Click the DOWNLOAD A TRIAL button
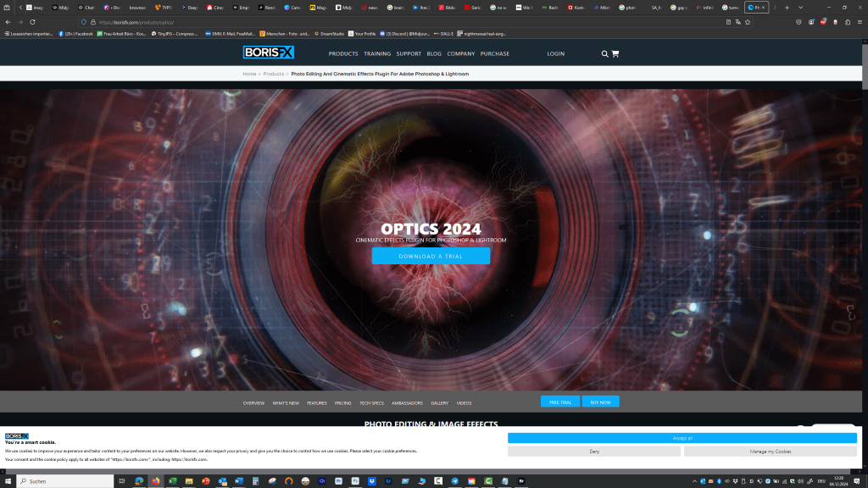868x488 pixels. coord(431,256)
